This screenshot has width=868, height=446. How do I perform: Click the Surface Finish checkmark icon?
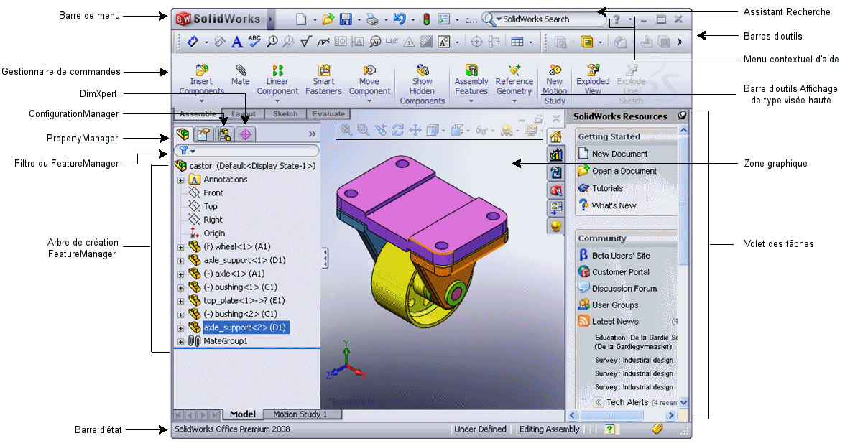305,42
